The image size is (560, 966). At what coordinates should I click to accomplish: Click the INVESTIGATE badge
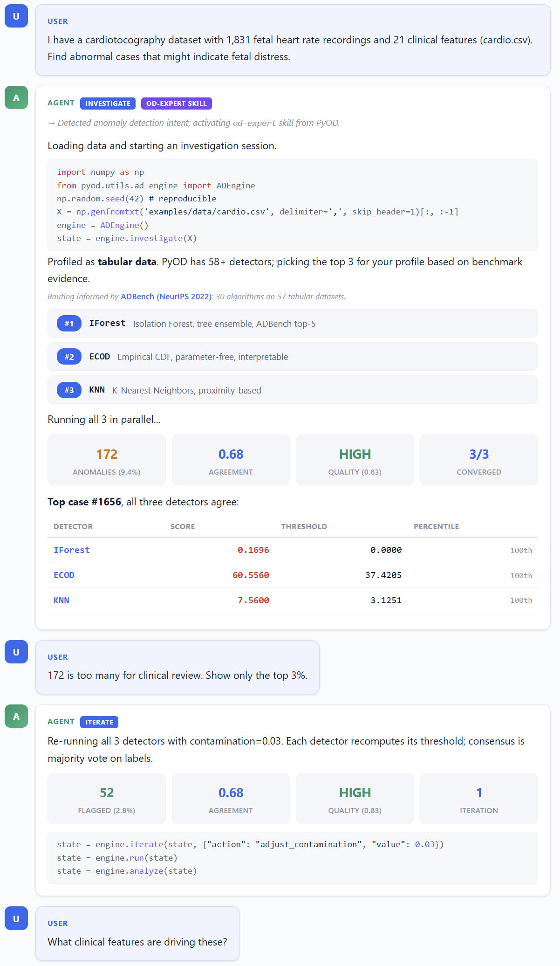[108, 103]
